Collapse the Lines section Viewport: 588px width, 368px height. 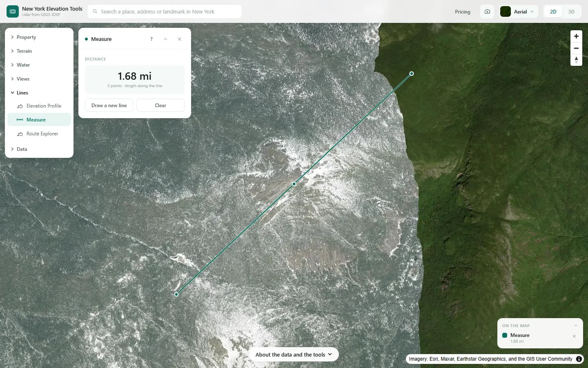[39, 93]
